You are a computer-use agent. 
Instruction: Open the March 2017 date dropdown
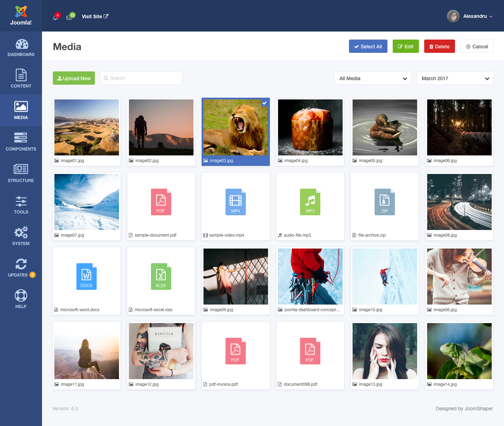[455, 78]
